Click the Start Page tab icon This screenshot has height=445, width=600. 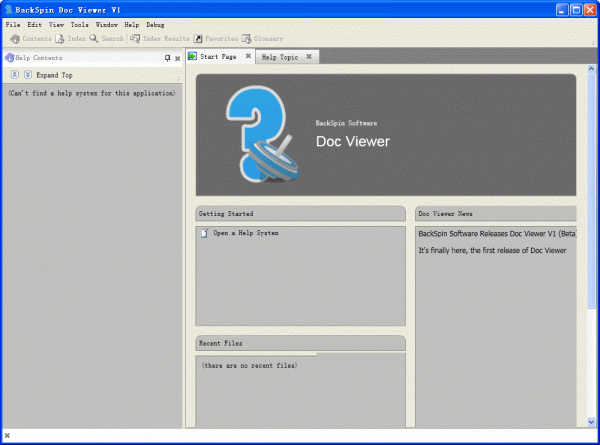tap(192, 57)
